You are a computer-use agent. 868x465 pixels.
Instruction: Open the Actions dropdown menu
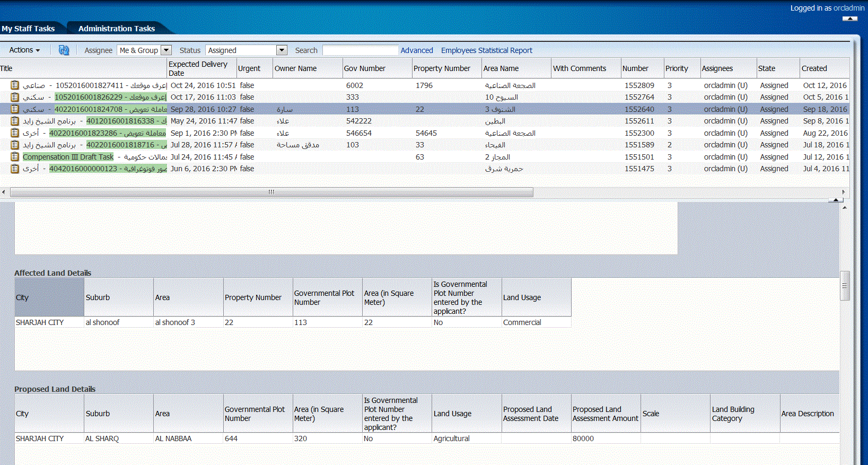[24, 50]
